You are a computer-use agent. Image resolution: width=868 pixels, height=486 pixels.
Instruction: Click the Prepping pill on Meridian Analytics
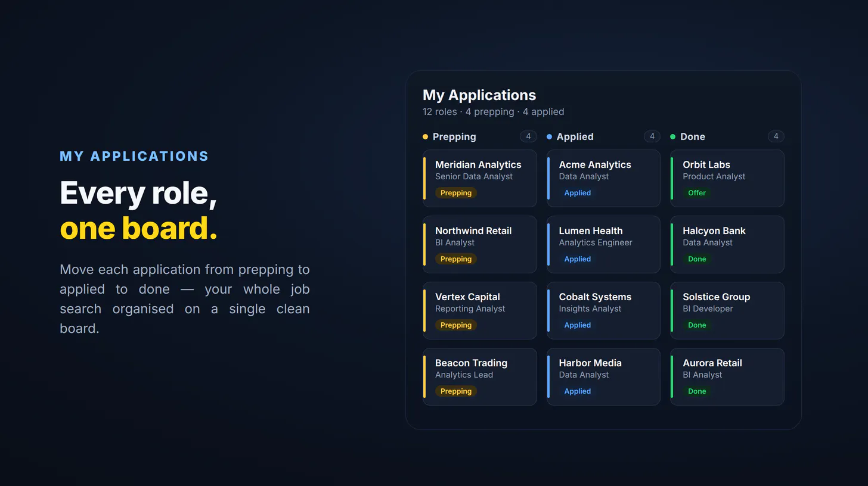(456, 193)
